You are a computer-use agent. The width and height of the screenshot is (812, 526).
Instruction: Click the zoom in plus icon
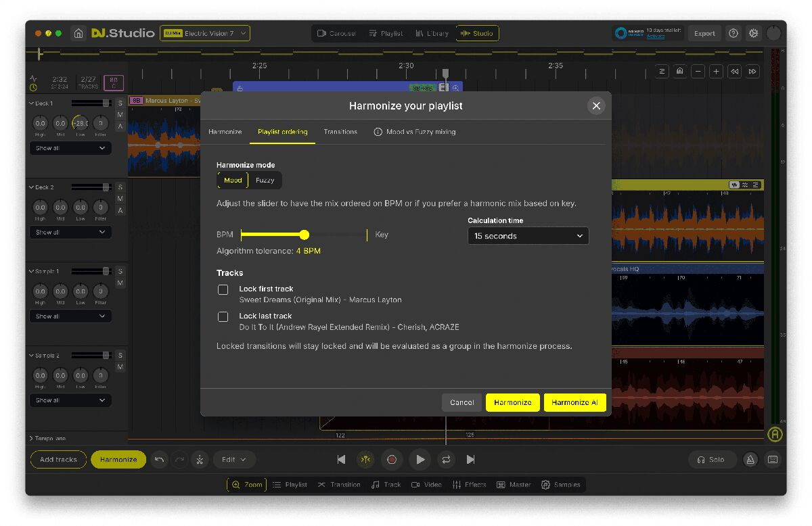click(x=716, y=72)
